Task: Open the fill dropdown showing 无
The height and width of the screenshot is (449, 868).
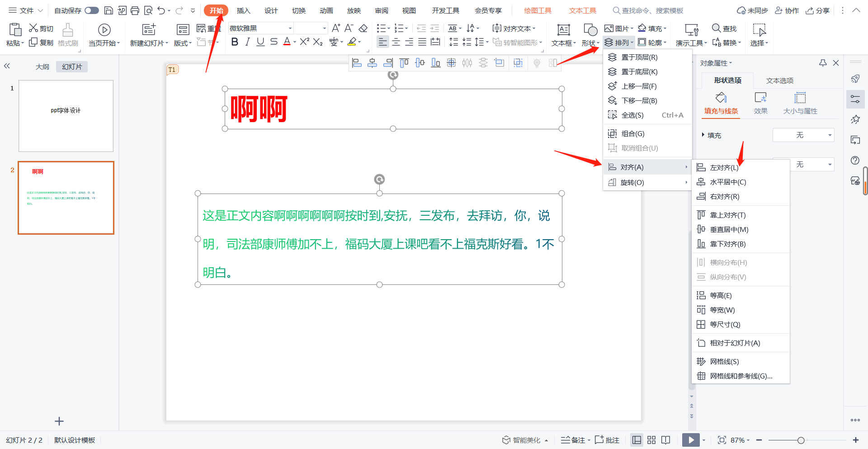Action: pyautogui.click(x=803, y=135)
